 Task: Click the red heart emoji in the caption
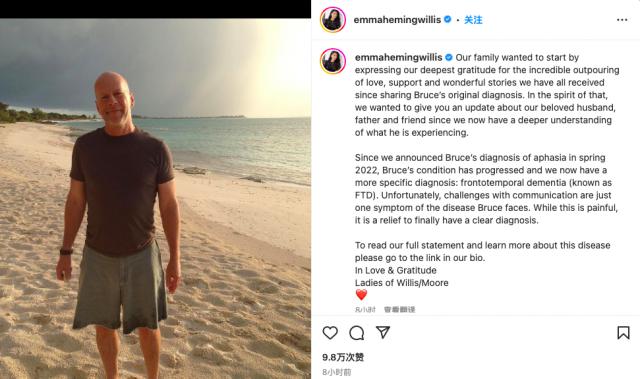[361, 295]
